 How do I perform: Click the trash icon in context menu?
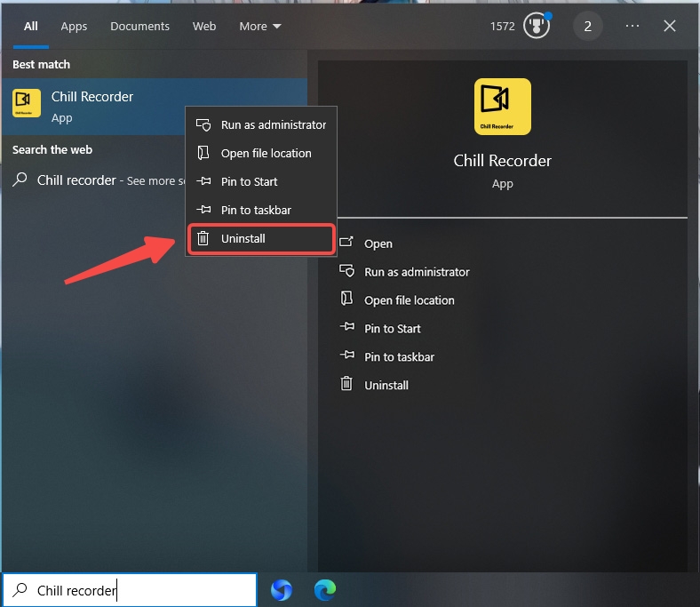pos(203,238)
